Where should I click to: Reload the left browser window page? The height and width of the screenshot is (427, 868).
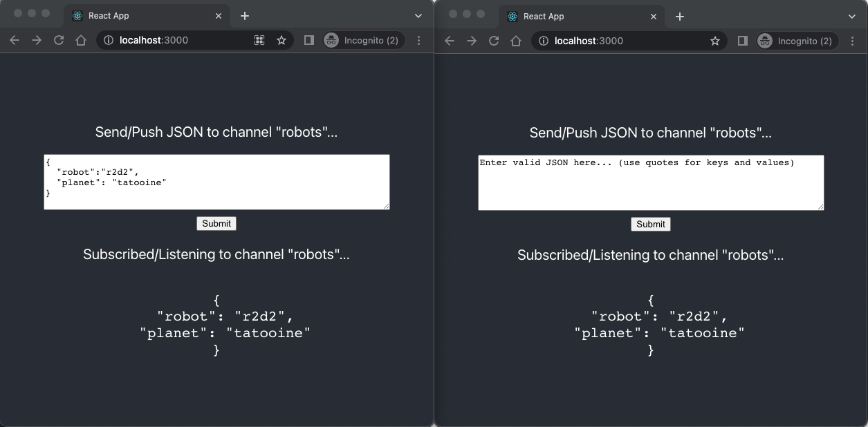pyautogui.click(x=58, y=40)
